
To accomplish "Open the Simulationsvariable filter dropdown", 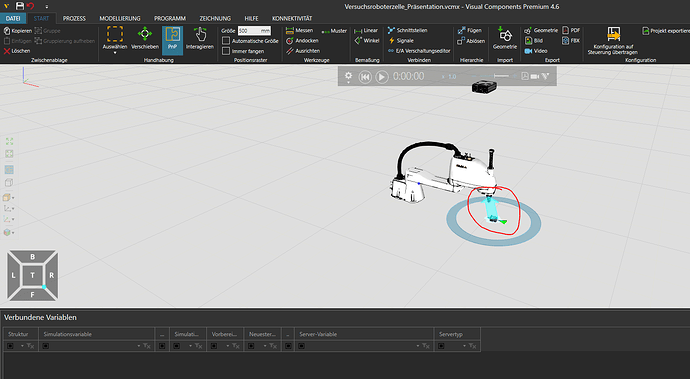I will (x=139, y=346).
